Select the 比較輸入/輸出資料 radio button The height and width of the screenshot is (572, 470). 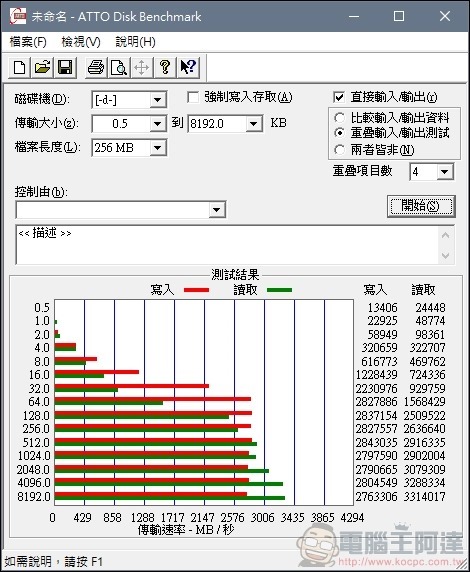coord(339,118)
